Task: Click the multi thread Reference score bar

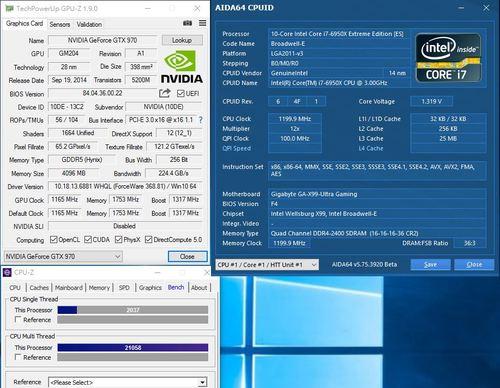Action: [133, 357]
